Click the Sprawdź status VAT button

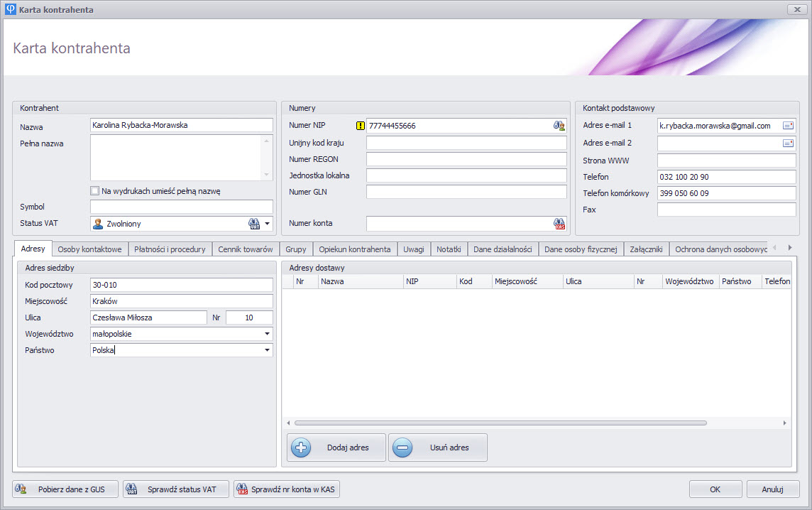(x=176, y=489)
